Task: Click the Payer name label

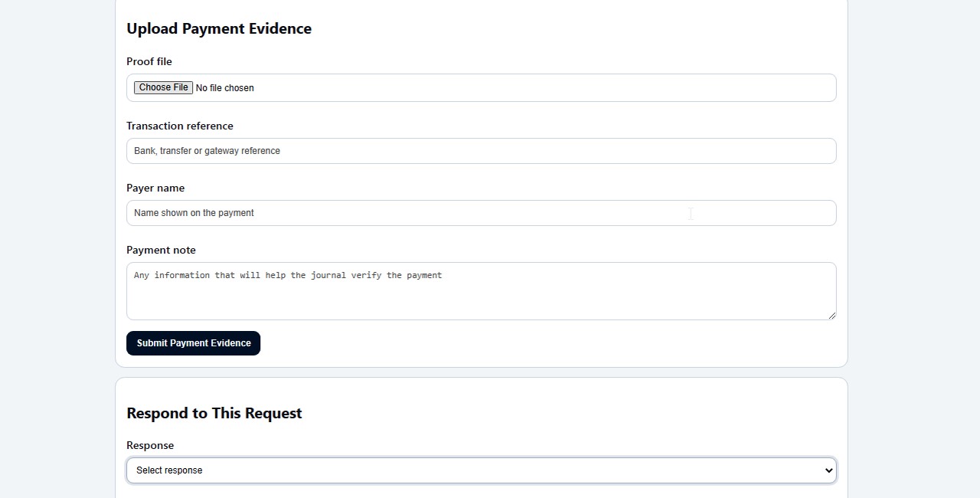Action: [x=155, y=188]
